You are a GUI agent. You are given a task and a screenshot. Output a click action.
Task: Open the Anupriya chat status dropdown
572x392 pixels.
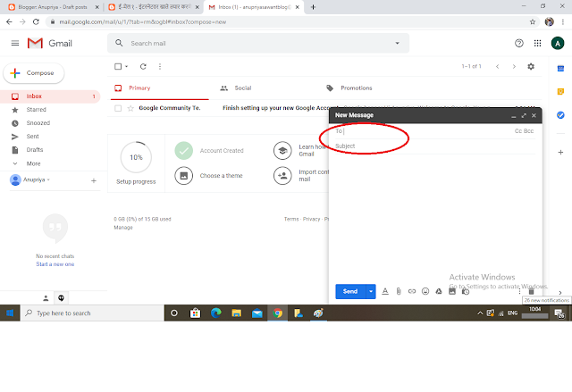(48, 180)
